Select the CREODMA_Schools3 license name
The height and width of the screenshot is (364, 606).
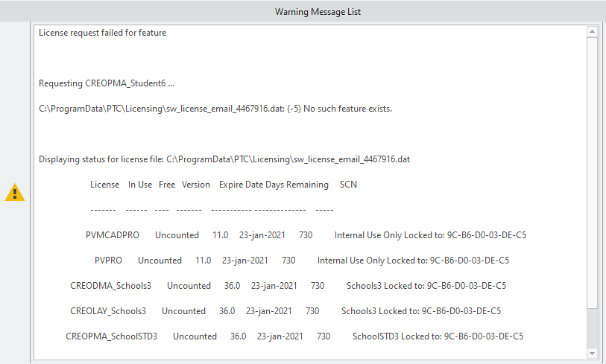110,286
